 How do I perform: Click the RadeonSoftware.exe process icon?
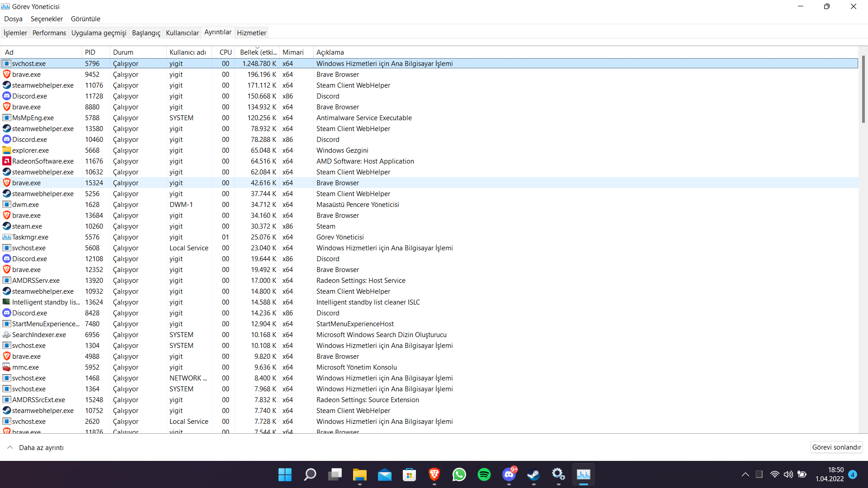[7, 161]
